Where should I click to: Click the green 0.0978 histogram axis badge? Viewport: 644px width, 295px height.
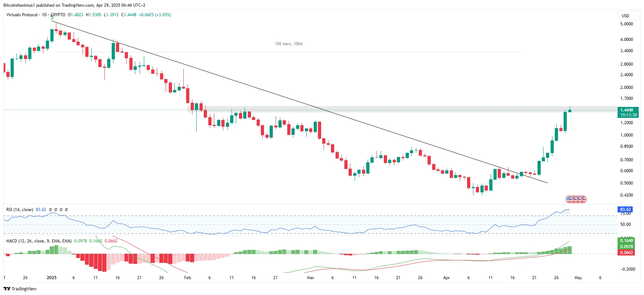(626, 247)
